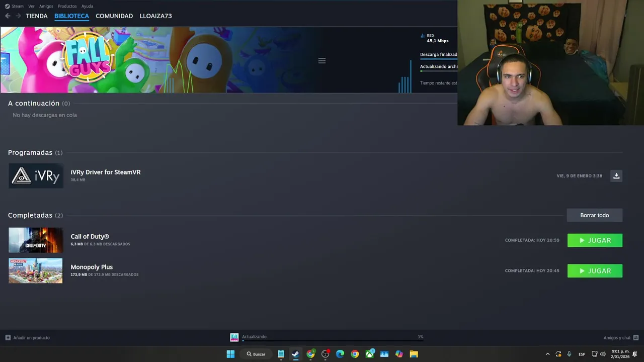The image size is (644, 362).
Task: Click COMPLETADA: HOY 20:45 status
Action: [532, 270]
